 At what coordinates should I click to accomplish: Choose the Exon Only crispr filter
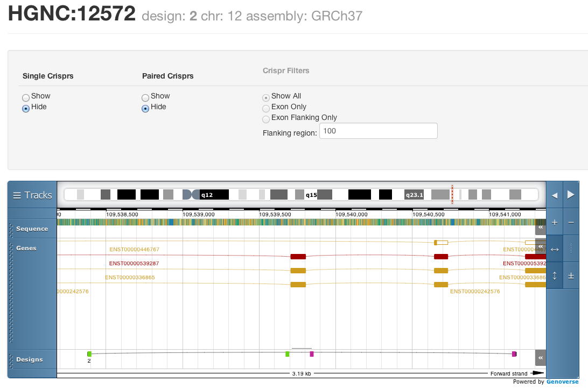click(265, 109)
